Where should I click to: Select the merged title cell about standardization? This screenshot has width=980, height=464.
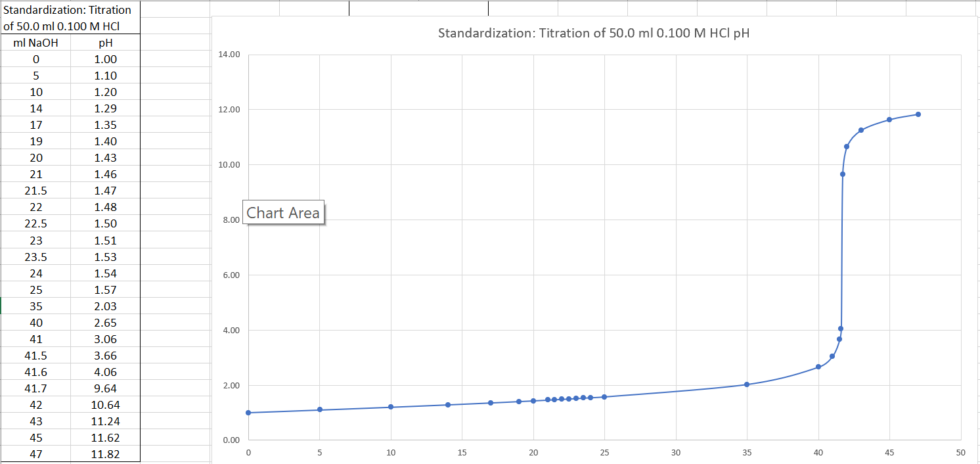pos(69,16)
